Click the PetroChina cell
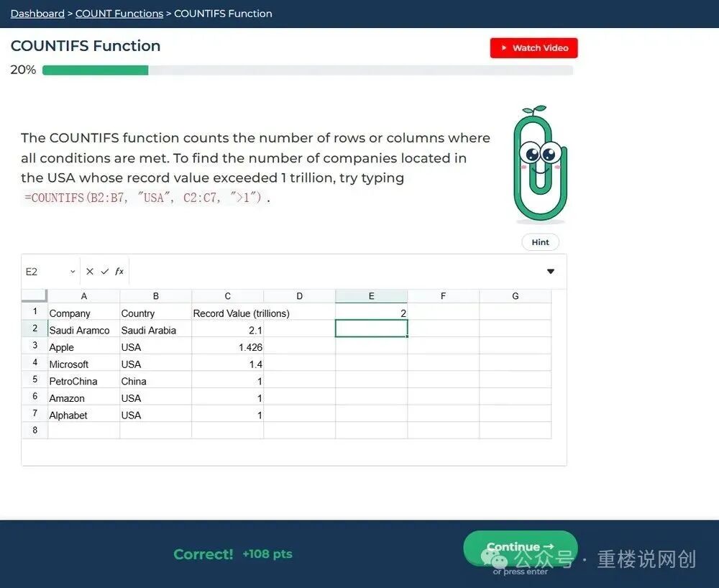The width and height of the screenshot is (719, 588). pos(84,380)
